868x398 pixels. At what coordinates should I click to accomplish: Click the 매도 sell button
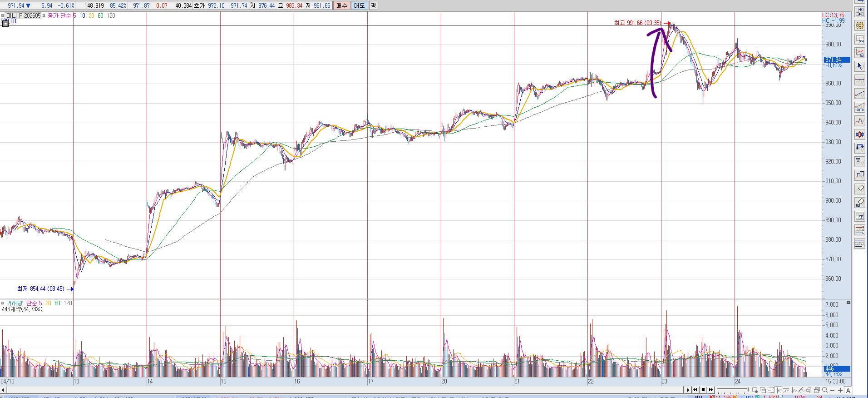point(359,5)
